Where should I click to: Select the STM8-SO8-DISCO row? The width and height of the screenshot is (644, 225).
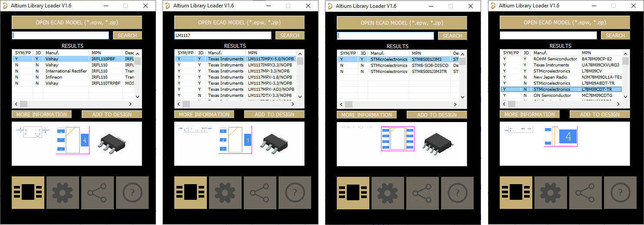pos(398,66)
